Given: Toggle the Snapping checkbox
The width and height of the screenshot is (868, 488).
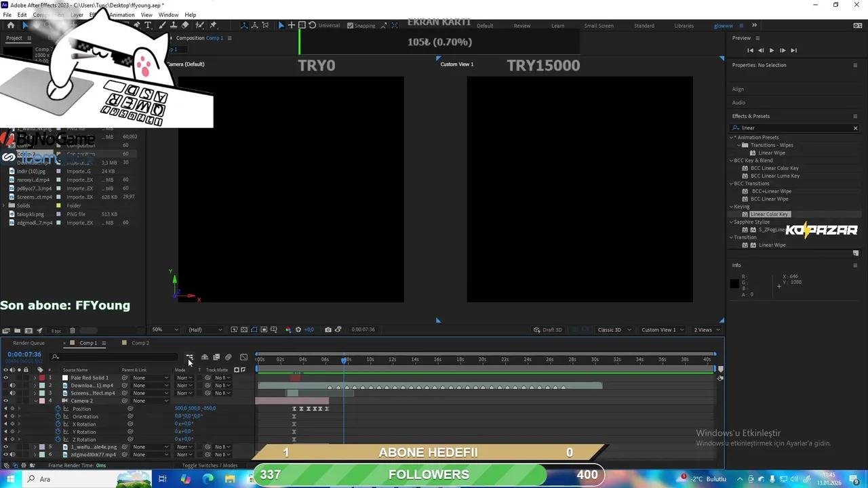Looking at the screenshot, I should coord(350,26).
